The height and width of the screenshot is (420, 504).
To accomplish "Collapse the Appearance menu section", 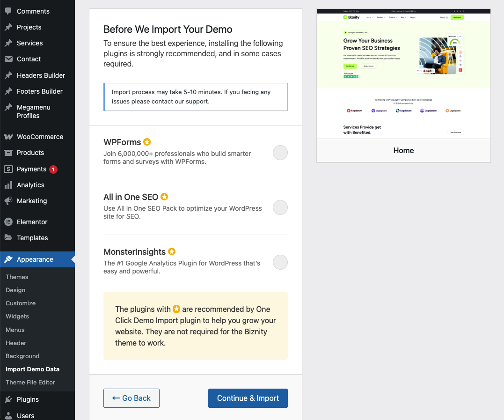I will pos(35,259).
